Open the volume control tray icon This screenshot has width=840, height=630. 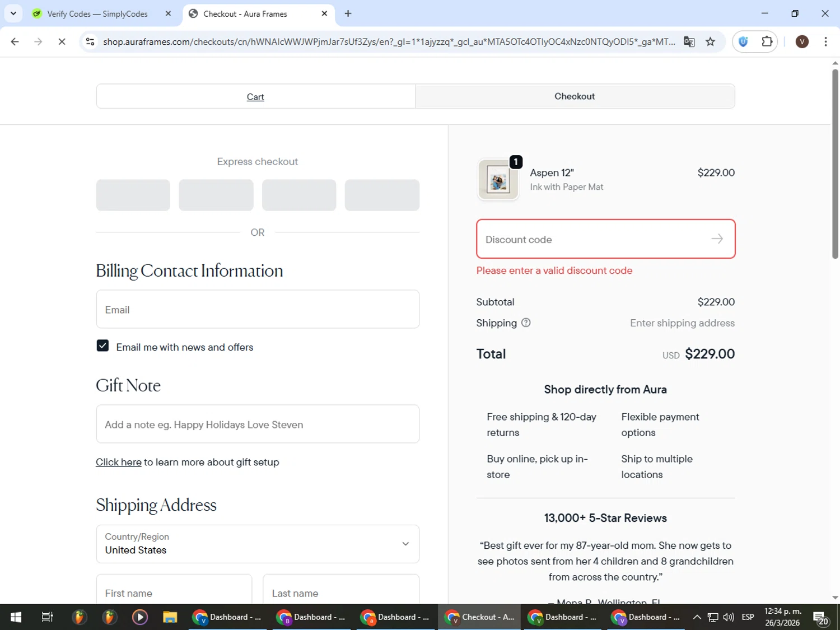coord(729,617)
